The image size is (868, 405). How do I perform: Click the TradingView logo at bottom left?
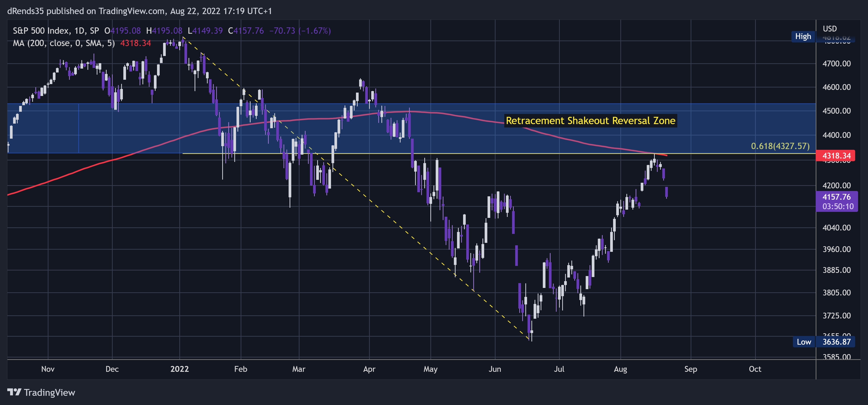pos(41,393)
